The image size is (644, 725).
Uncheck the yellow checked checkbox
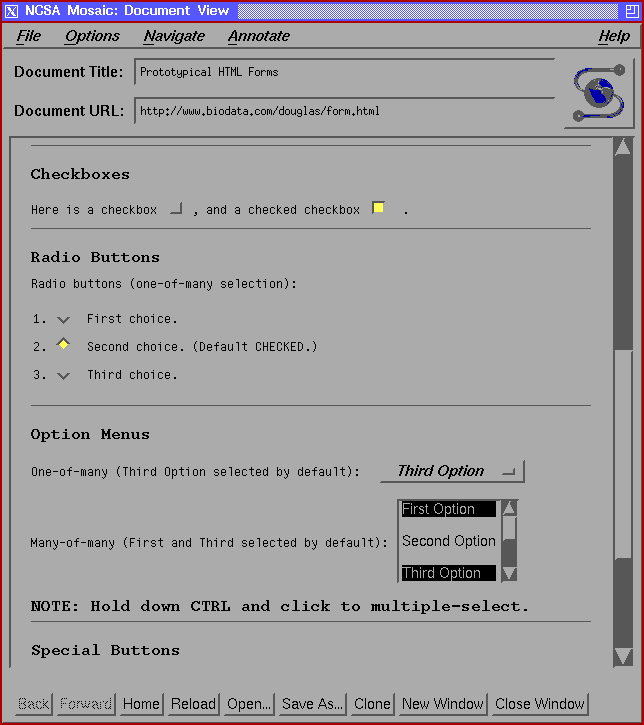point(378,208)
